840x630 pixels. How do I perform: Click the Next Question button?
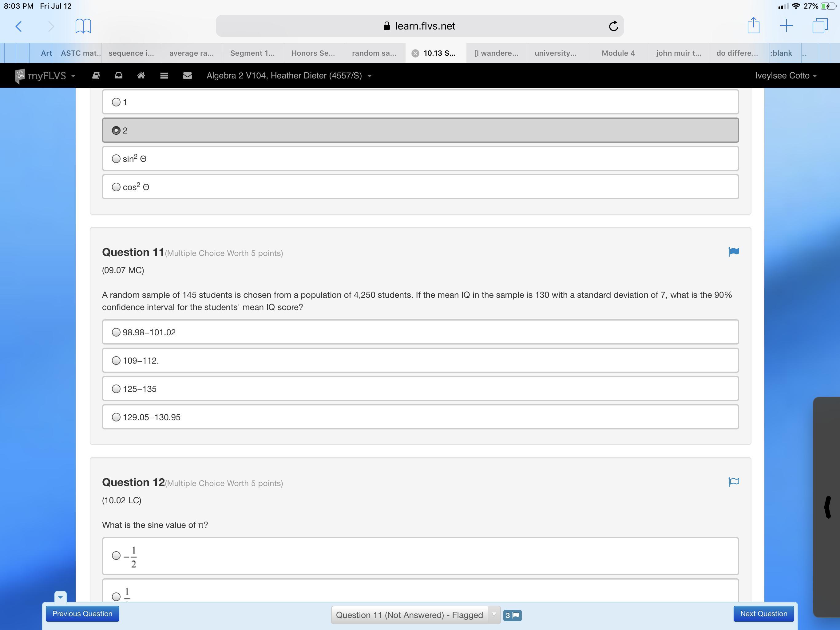[763, 614]
